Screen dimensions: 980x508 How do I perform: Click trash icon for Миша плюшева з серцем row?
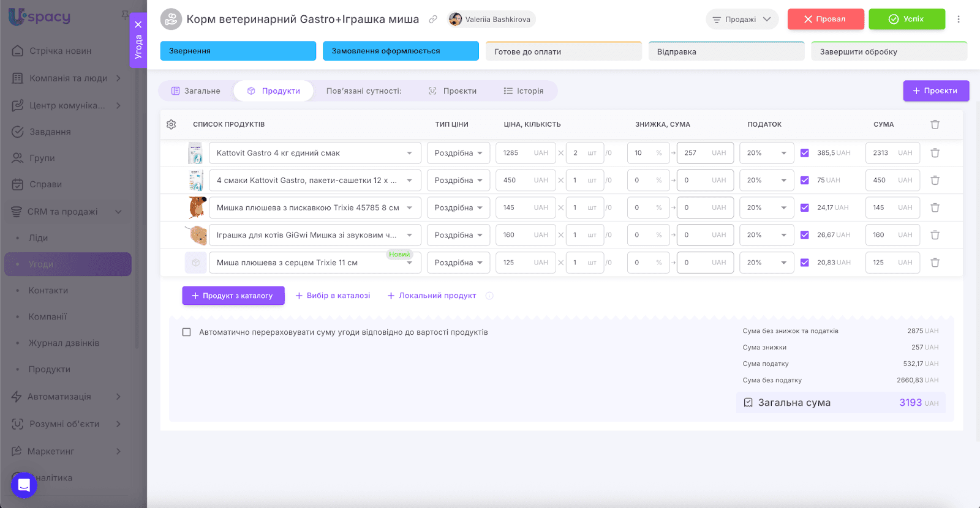click(x=935, y=263)
